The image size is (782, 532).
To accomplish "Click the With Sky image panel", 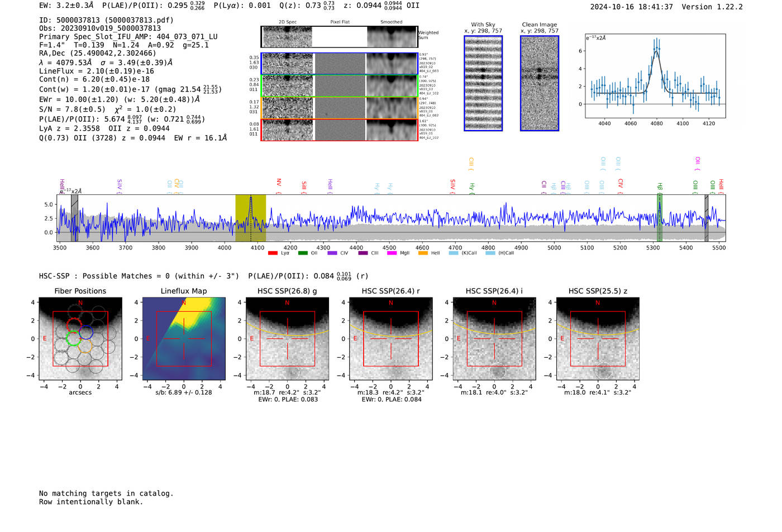I will [x=483, y=83].
